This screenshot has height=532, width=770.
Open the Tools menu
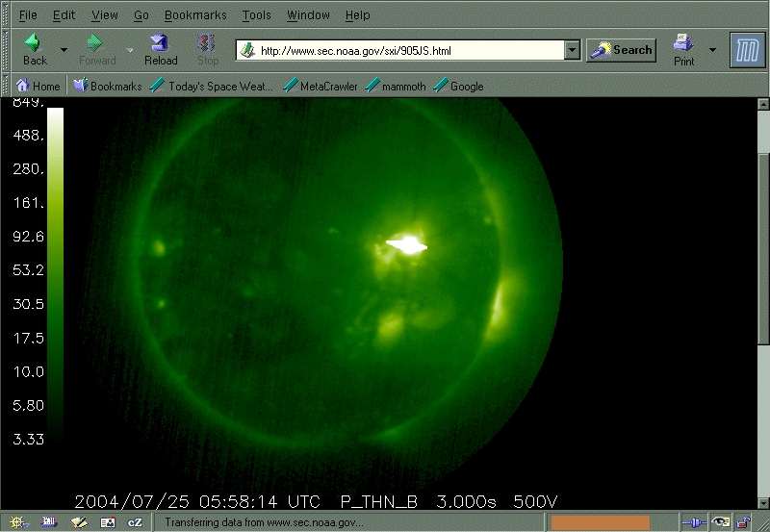click(x=256, y=15)
